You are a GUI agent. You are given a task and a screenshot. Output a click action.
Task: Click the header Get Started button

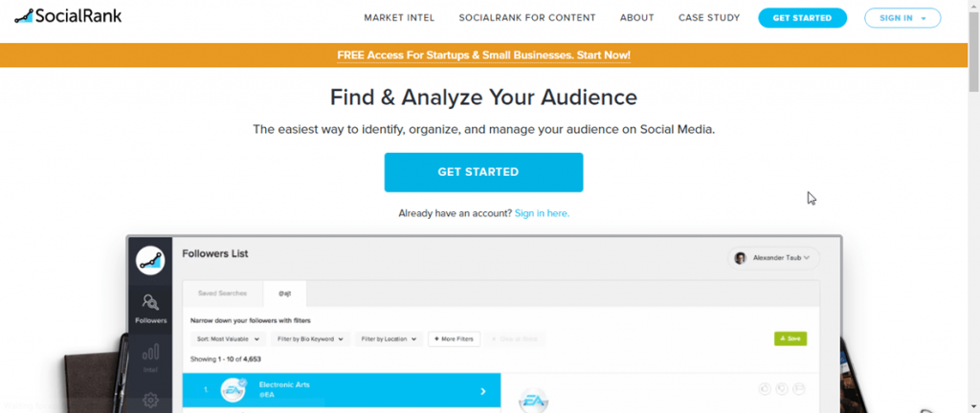pyautogui.click(x=803, y=18)
